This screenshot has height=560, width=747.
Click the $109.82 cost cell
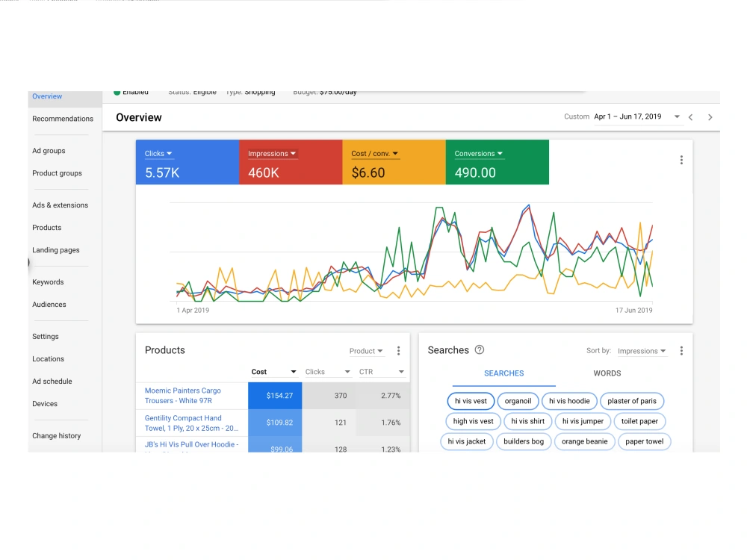(275, 423)
